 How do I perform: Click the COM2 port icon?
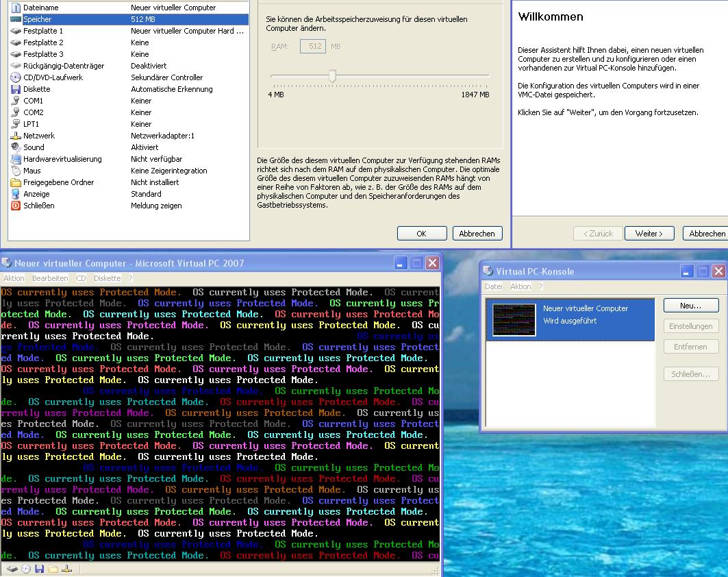pyautogui.click(x=16, y=112)
